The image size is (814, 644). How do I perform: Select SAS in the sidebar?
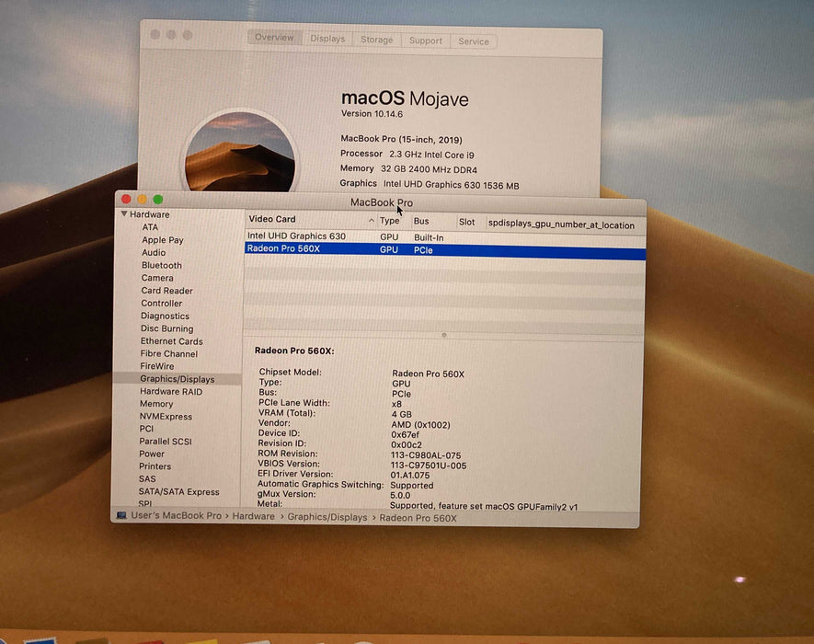tap(147, 478)
